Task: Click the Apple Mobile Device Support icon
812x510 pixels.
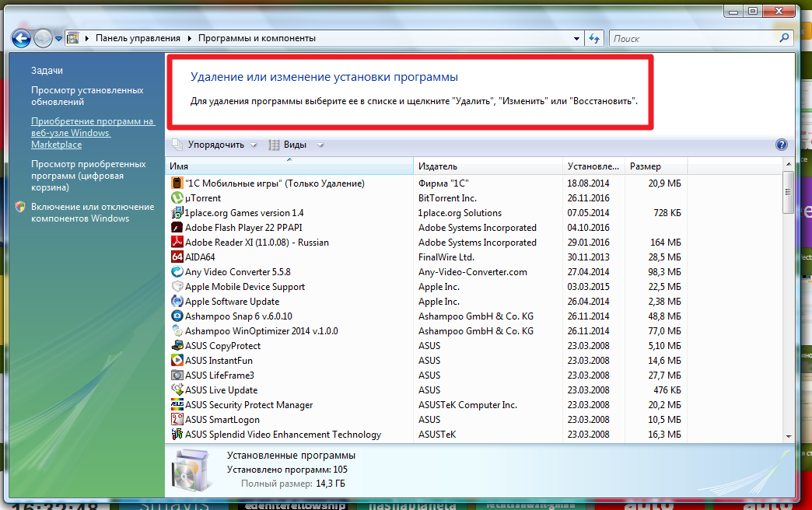Action: 177,286
